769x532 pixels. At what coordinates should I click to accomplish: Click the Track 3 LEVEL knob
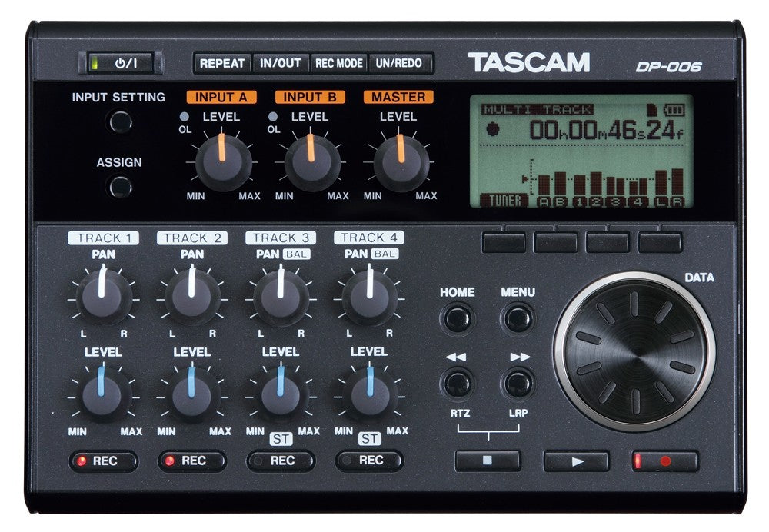coord(281,394)
